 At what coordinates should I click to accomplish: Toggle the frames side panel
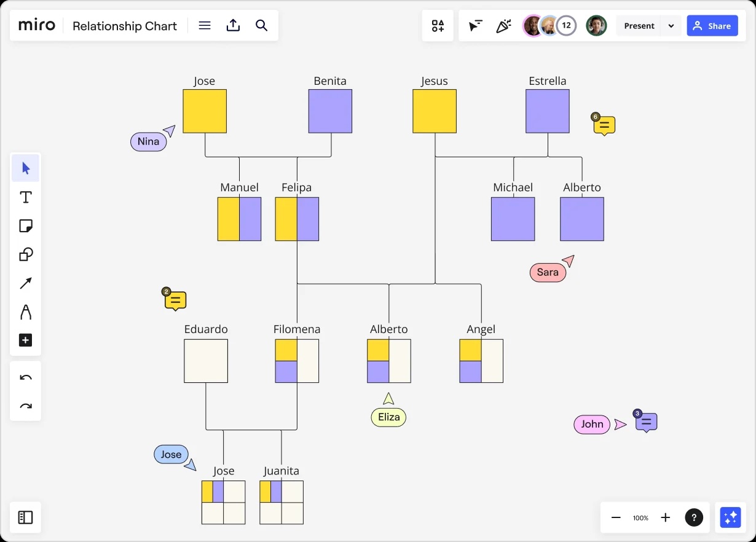click(25, 517)
